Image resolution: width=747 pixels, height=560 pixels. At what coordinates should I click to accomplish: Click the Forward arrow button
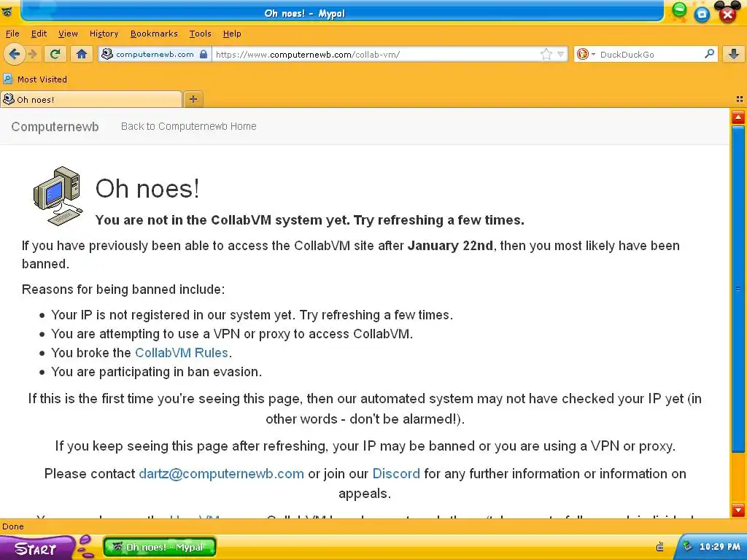pos(33,54)
